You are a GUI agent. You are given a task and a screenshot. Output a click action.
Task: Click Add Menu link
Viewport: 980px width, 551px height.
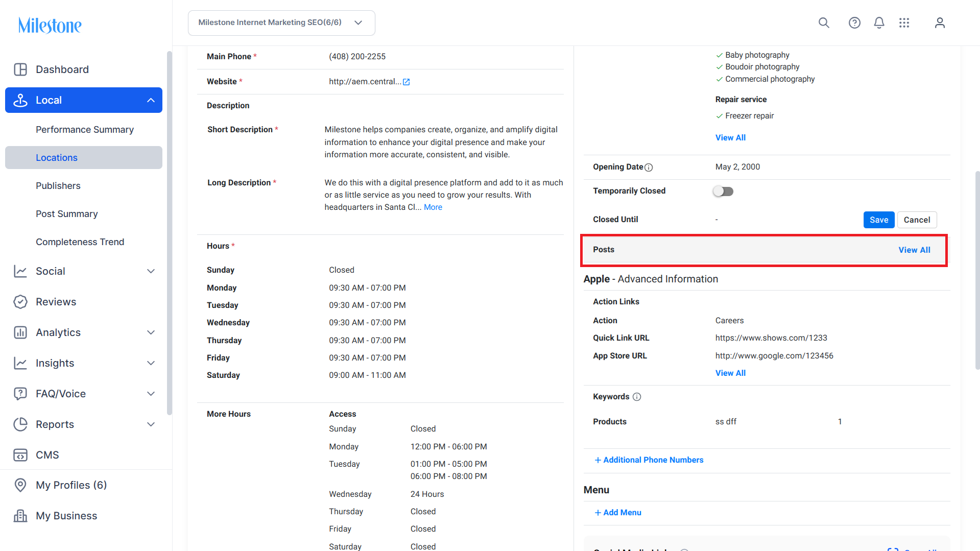point(618,513)
